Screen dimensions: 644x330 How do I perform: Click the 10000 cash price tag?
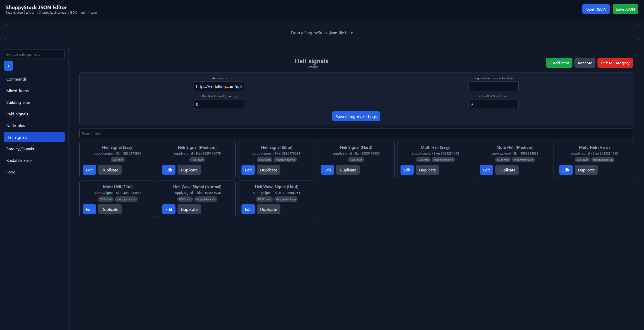click(264, 199)
